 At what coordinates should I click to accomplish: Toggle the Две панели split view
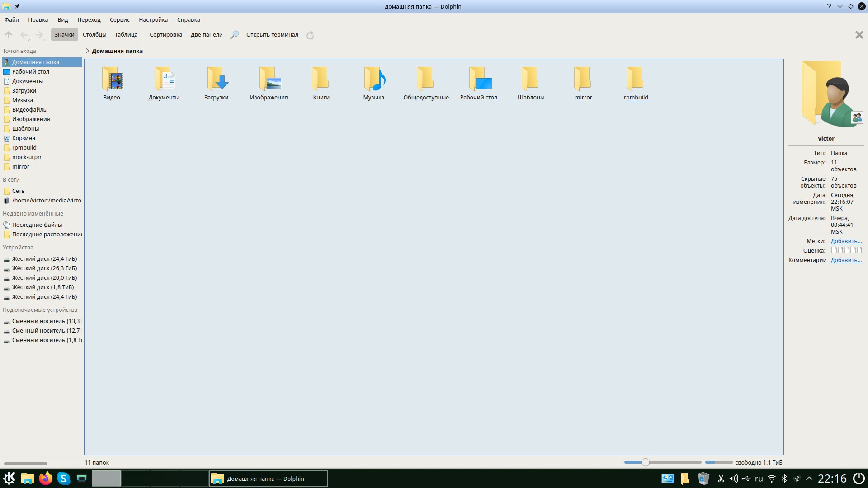coord(207,35)
